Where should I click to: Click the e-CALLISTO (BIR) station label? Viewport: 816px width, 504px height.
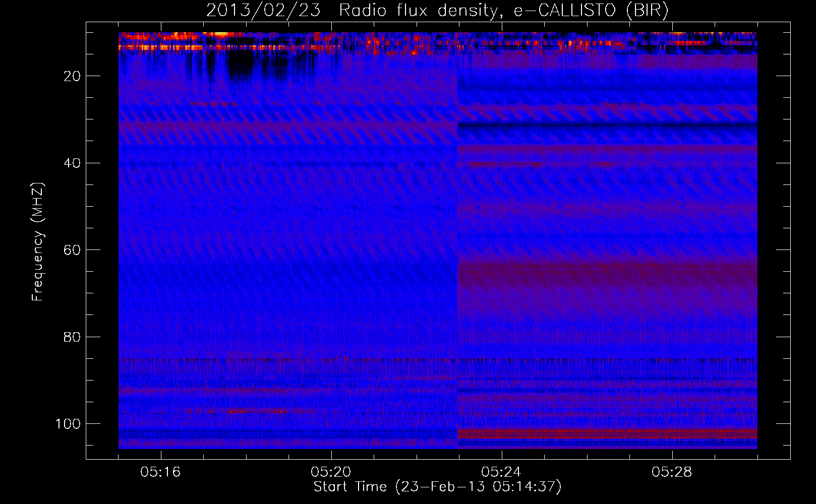591,10
